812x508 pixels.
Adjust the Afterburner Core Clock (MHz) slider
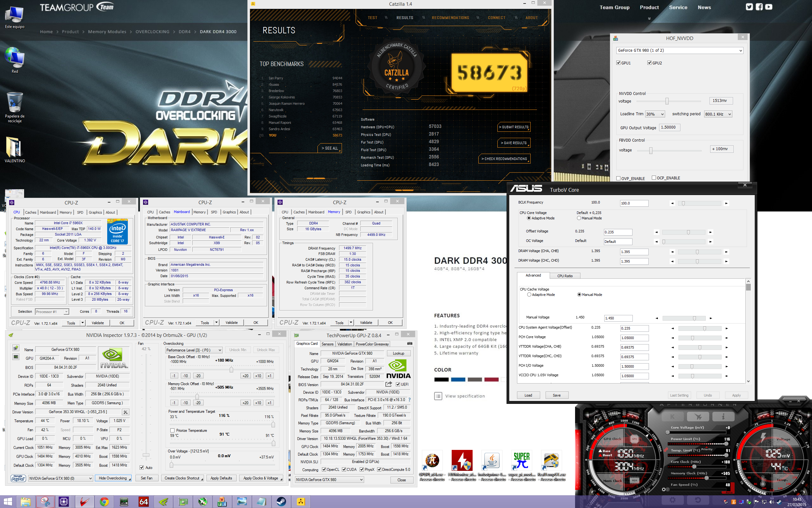coord(695,466)
